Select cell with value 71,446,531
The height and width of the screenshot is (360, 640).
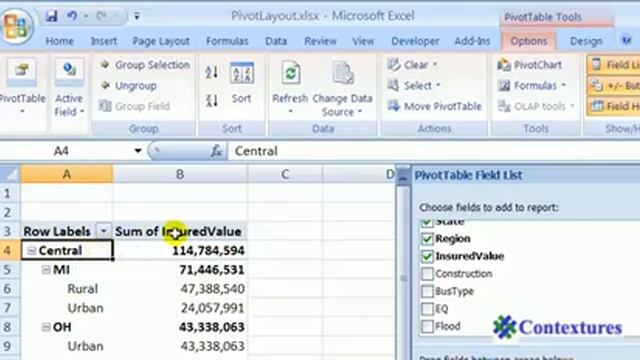[180, 270]
